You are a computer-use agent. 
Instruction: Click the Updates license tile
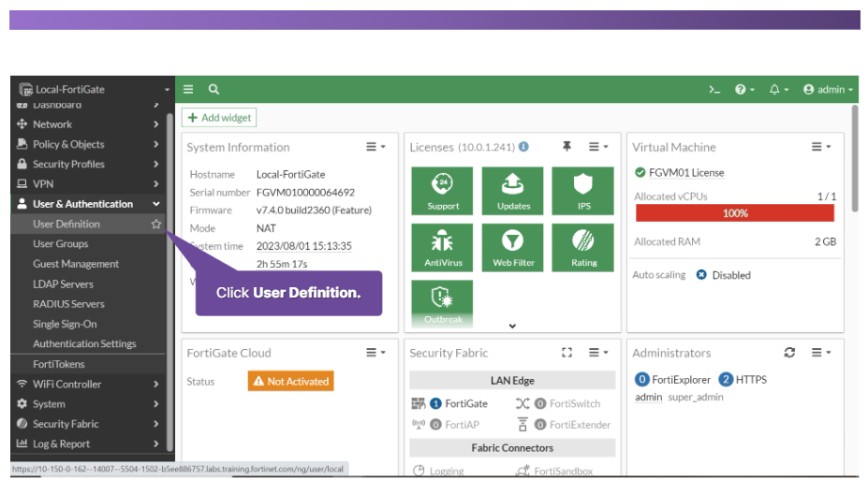[513, 190]
